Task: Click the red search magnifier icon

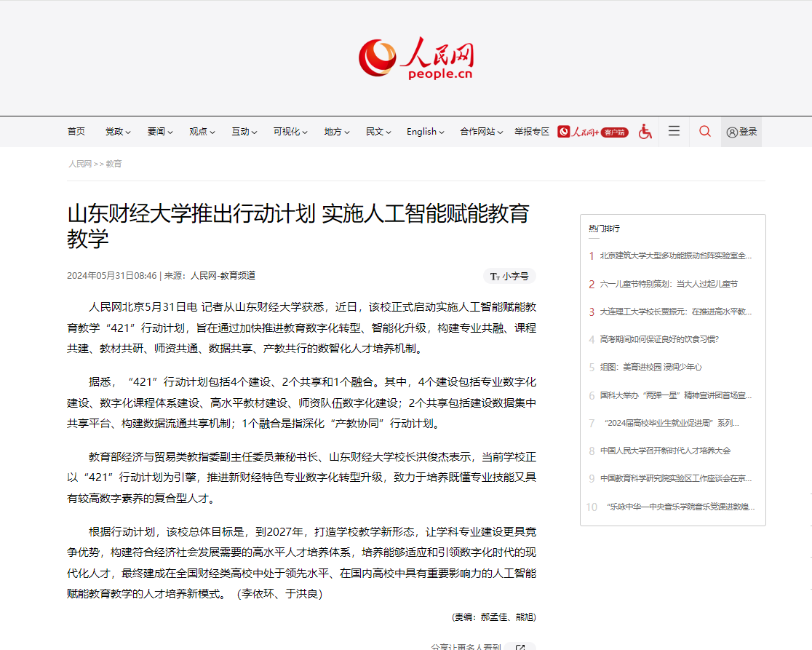Action: click(705, 131)
